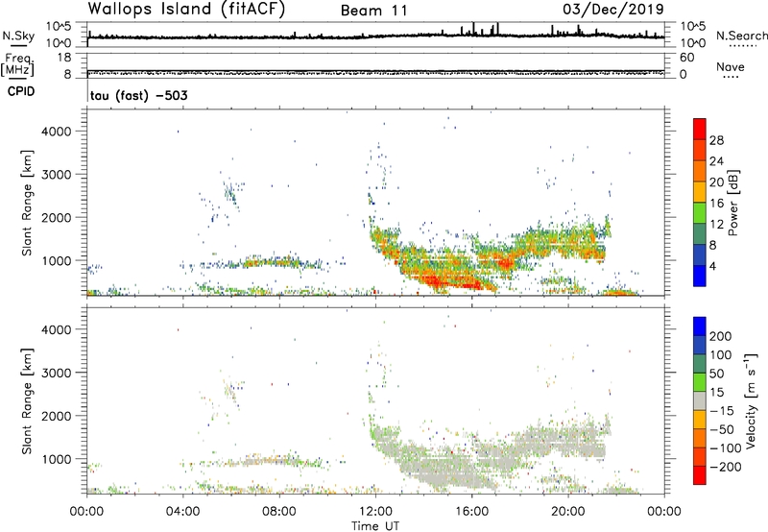Click the "20:00" time tick label

568,512
